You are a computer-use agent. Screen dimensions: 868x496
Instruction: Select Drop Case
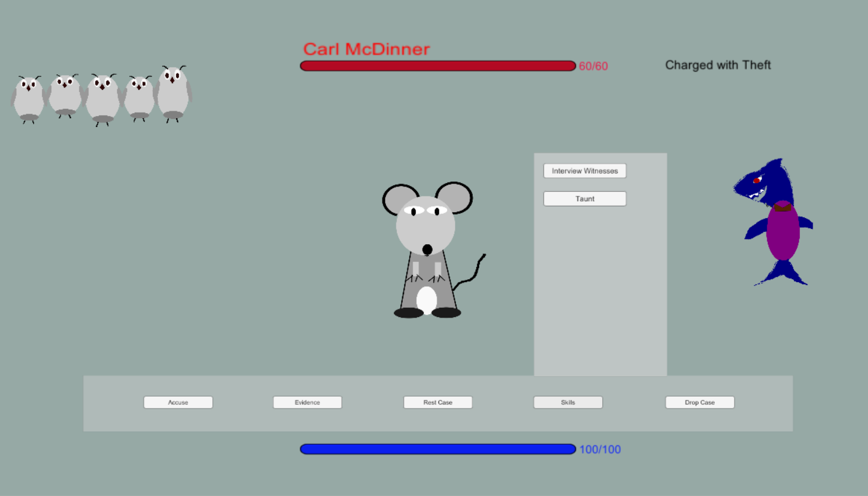tap(700, 402)
